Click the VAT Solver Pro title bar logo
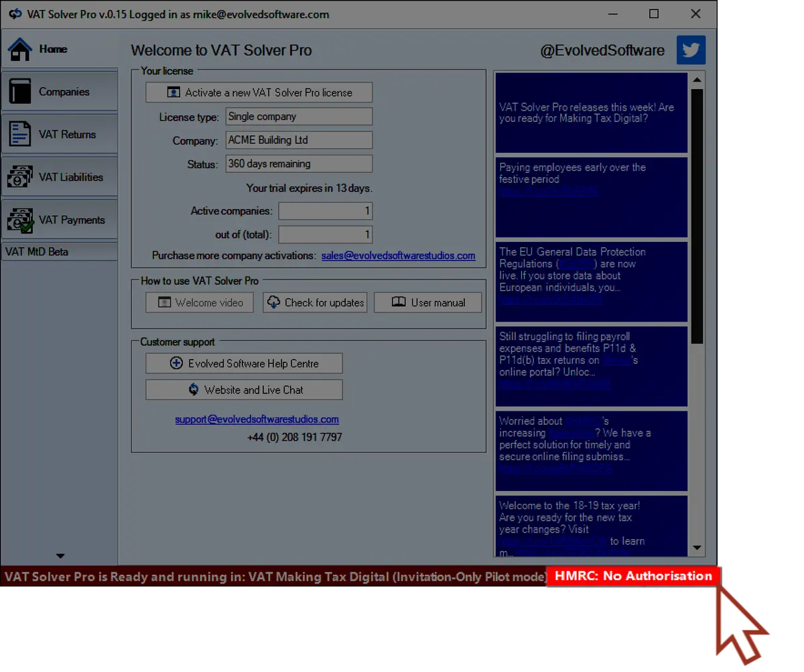 click(15, 14)
